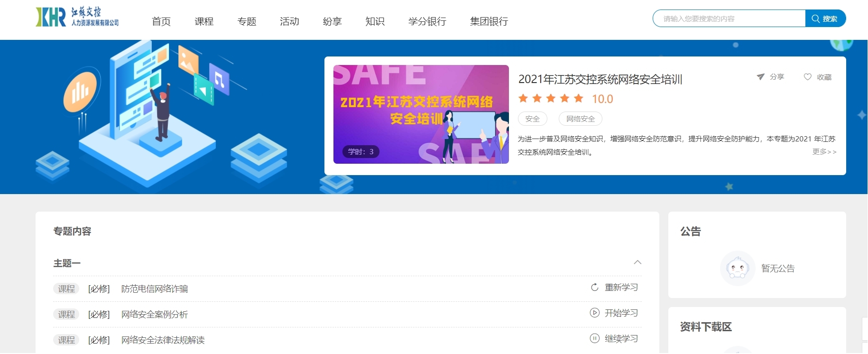
Task: Click the 安全 tag
Action: [x=532, y=119]
